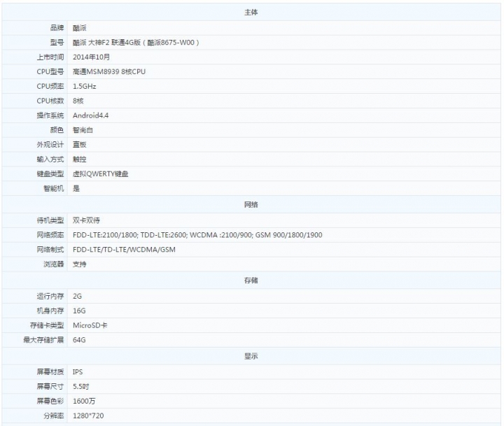Select the CPU frequency 1.5GHz

pos(84,87)
